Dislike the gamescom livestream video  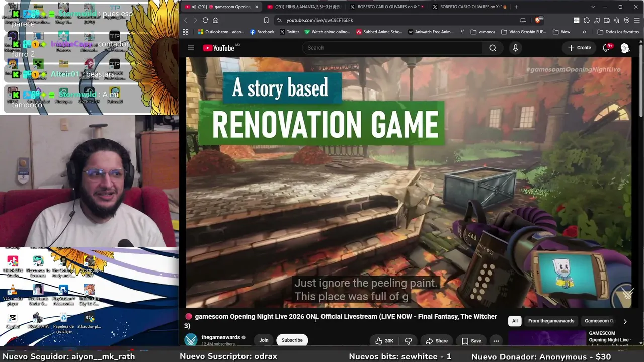click(x=408, y=341)
